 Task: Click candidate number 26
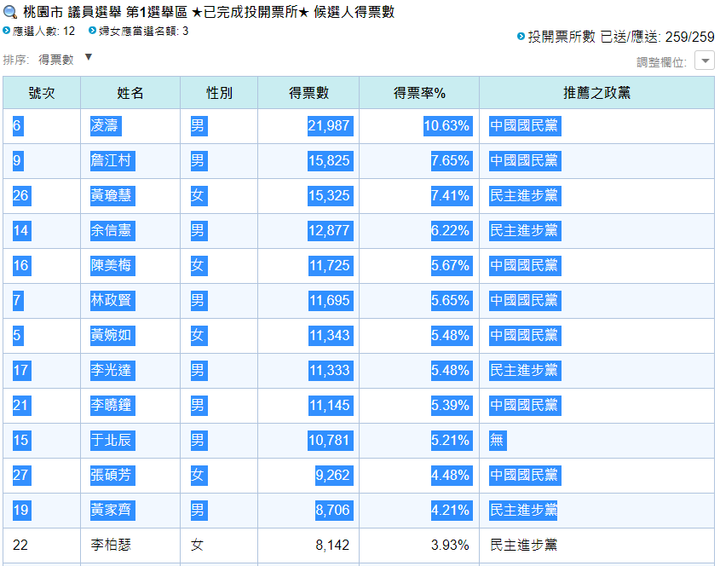coord(22,196)
